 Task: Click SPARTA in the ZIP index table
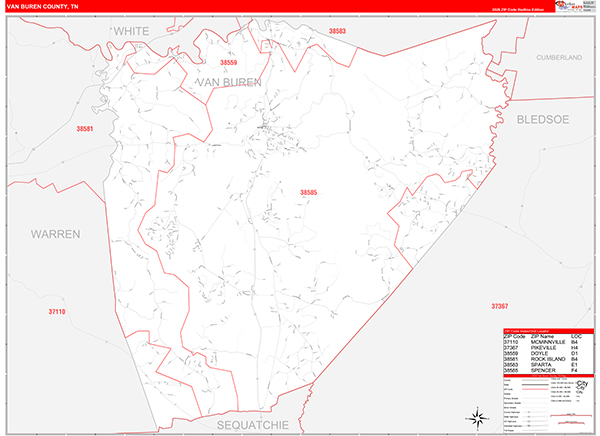tap(540, 365)
